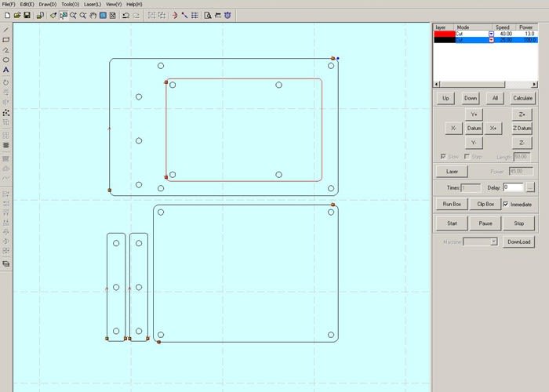Screen dimensions: 549x392
Task: Click the Start button
Action: [x=452, y=223]
